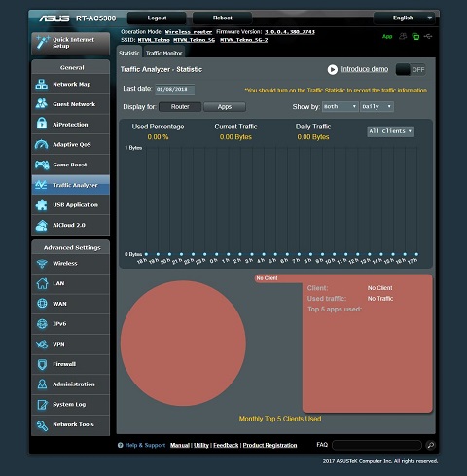The image size is (467, 476).
Task: Open the English language dropdown
Action: point(404,18)
